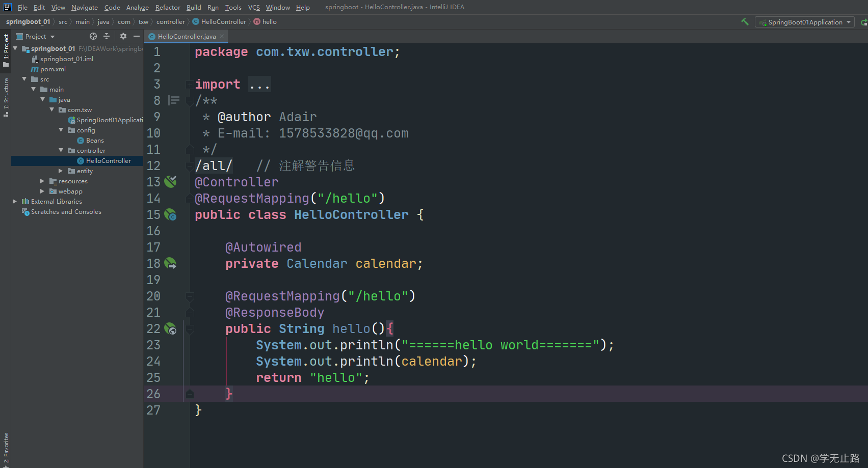
Task: Fold the hello method at line 22
Action: [190, 328]
